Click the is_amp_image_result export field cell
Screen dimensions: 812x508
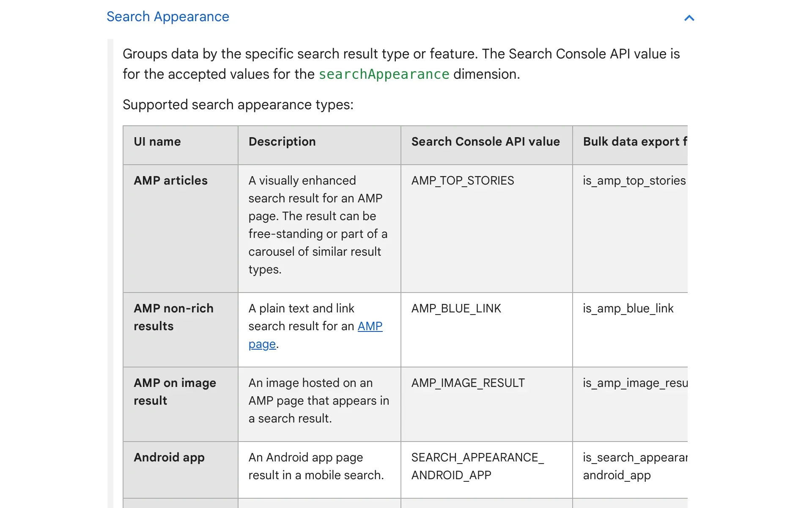pyautogui.click(x=634, y=383)
